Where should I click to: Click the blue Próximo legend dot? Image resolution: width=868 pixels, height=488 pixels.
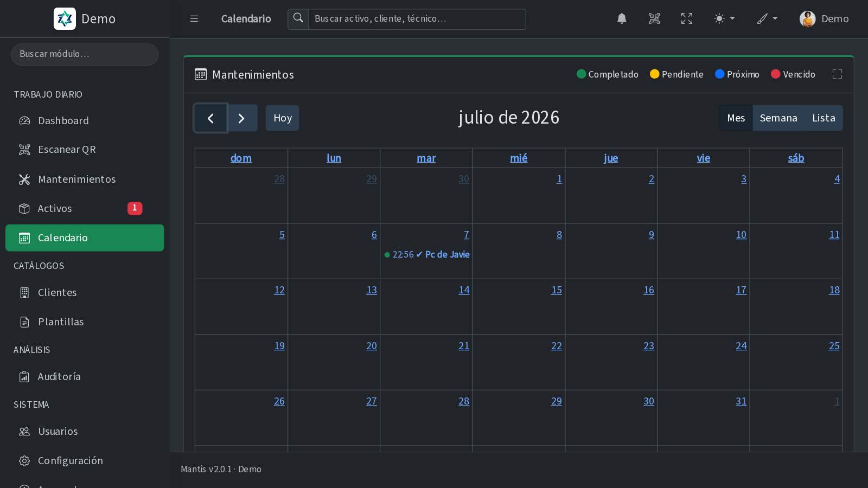720,74
